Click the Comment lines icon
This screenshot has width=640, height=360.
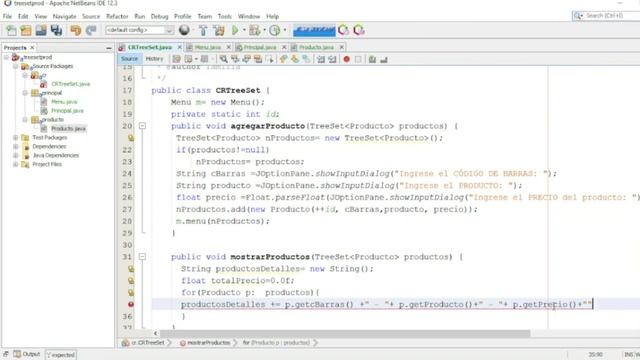[372, 59]
